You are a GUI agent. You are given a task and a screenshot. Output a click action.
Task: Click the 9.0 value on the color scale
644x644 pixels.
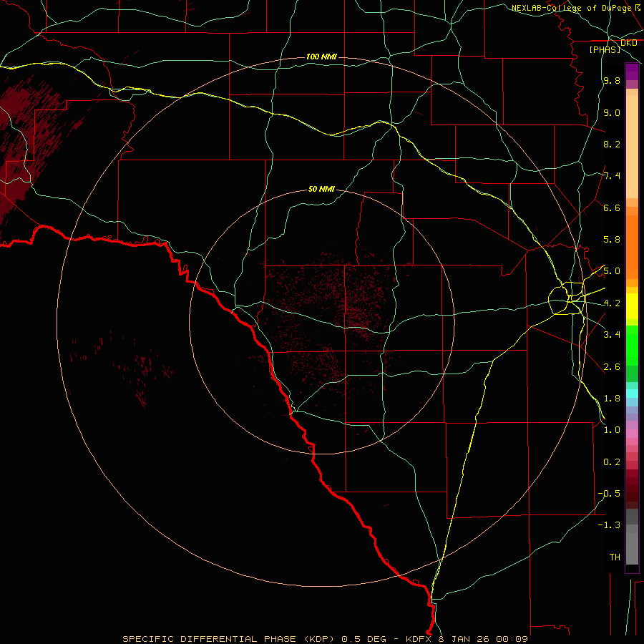[612, 112]
